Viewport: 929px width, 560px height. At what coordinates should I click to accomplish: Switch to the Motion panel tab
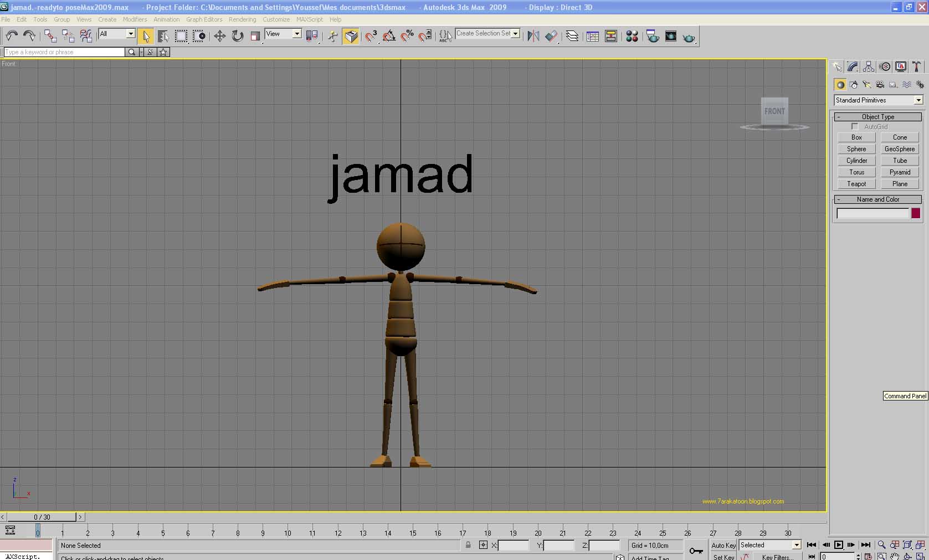point(885,67)
